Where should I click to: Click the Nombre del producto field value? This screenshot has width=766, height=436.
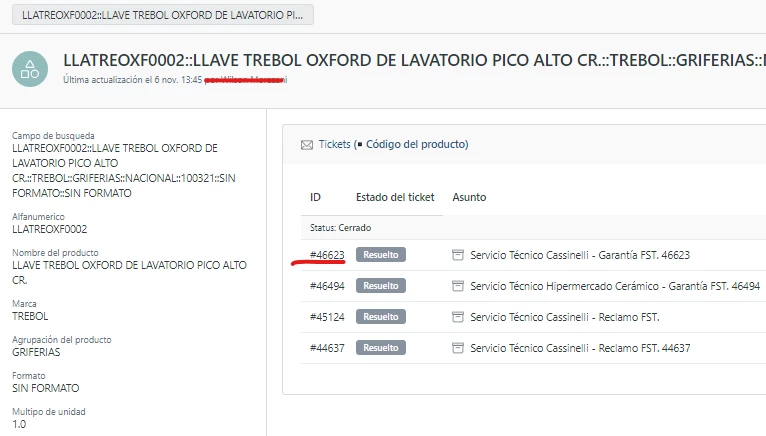[x=129, y=273]
